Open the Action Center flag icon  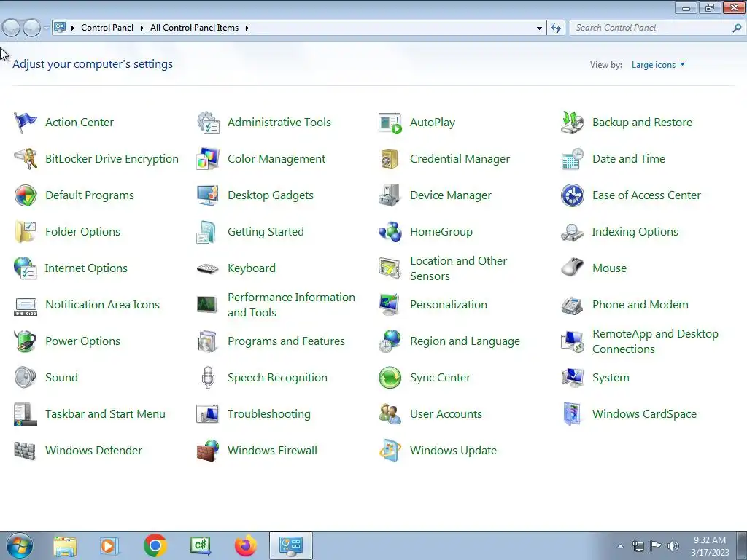(x=26, y=122)
